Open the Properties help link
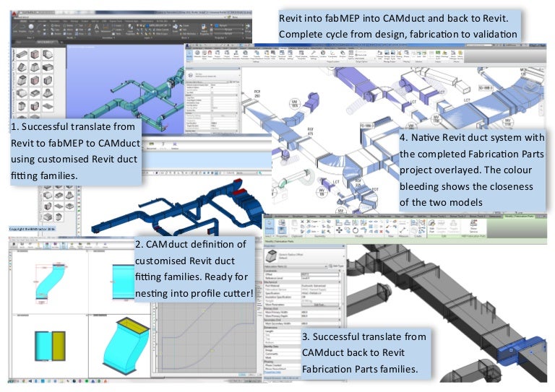 click(272, 373)
